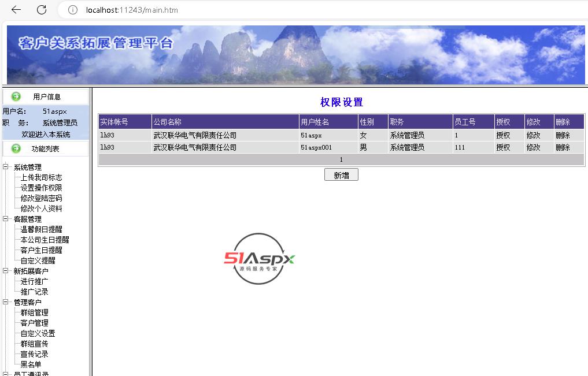The width and height of the screenshot is (588, 376).
Task: Select the 新拓展客户 category label
Action: tap(31, 271)
